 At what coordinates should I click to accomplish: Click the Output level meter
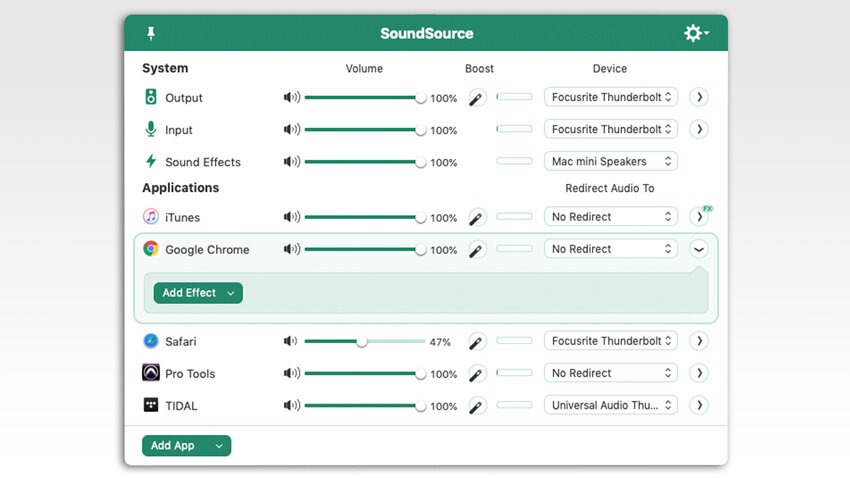point(514,97)
